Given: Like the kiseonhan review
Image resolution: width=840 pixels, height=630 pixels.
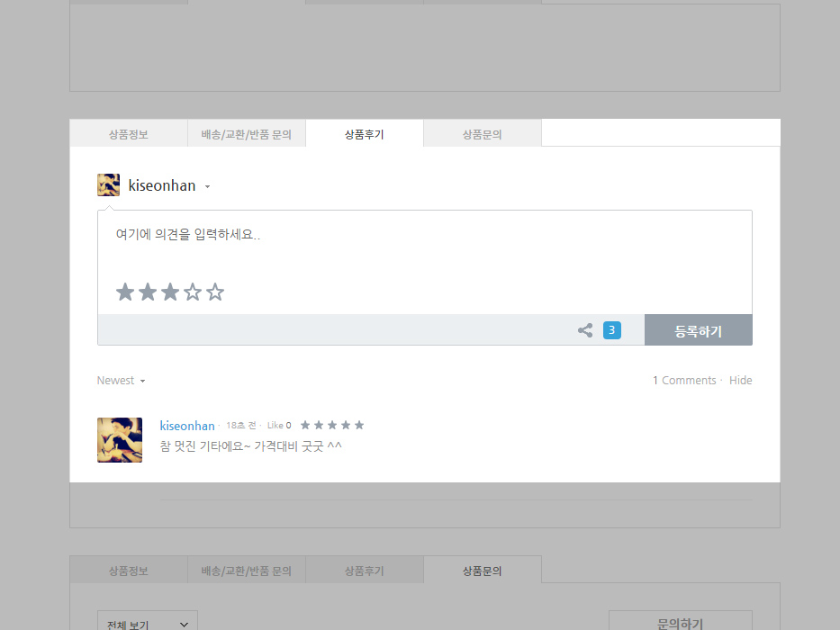Looking at the screenshot, I should [275, 426].
